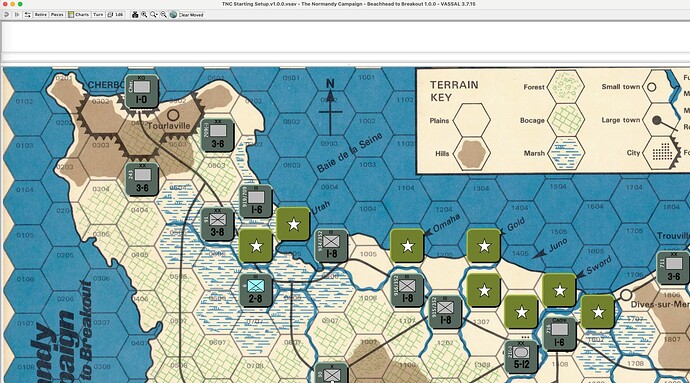Click the zoom out magnifier icon
Image resolution: width=690 pixels, height=383 pixels.
[x=163, y=15]
